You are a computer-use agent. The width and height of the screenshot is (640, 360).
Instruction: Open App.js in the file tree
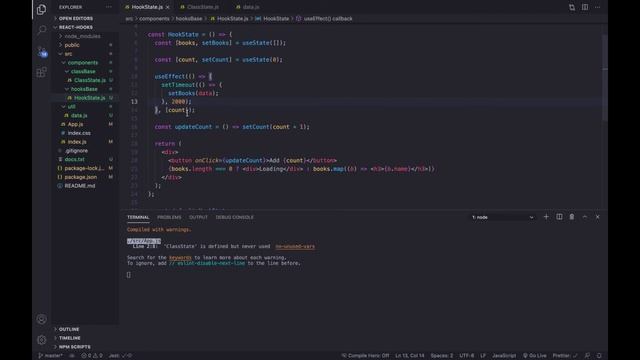(76, 124)
